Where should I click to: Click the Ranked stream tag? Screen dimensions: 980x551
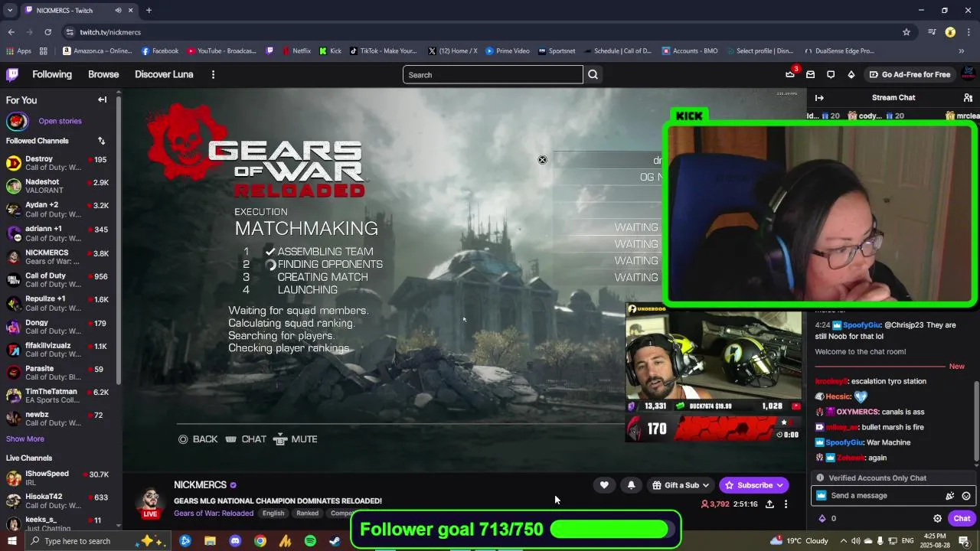[307, 514]
